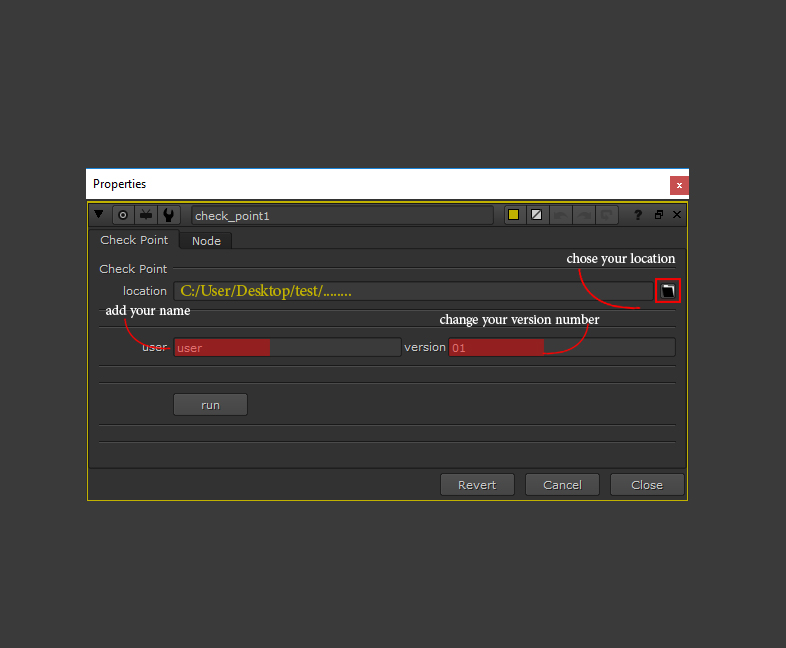Click the yellow node color swatch
786x648 pixels.
(514, 215)
